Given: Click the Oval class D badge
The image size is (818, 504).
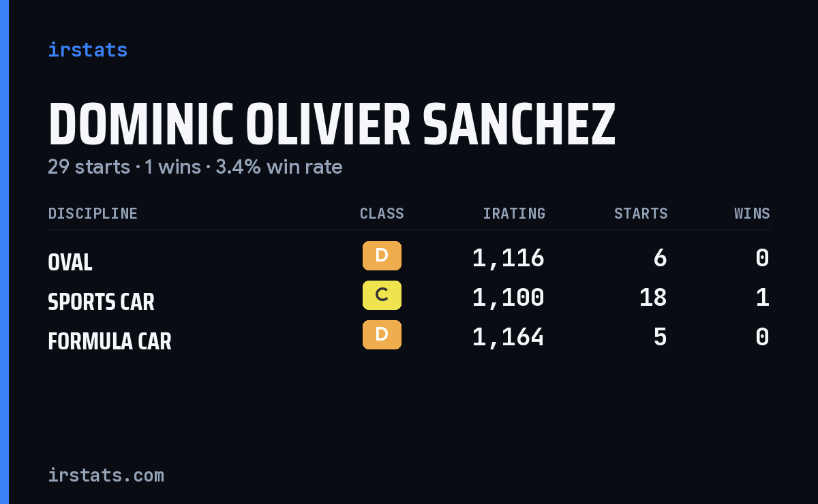Looking at the screenshot, I should pos(382,255).
